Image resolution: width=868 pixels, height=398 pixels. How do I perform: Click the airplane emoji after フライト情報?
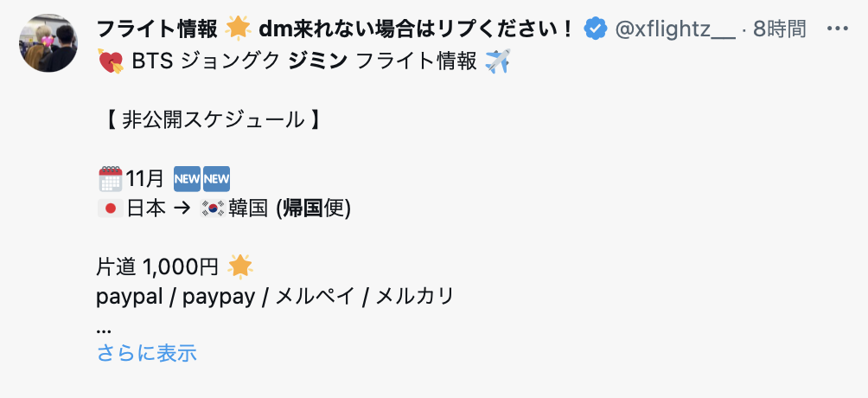tap(497, 61)
